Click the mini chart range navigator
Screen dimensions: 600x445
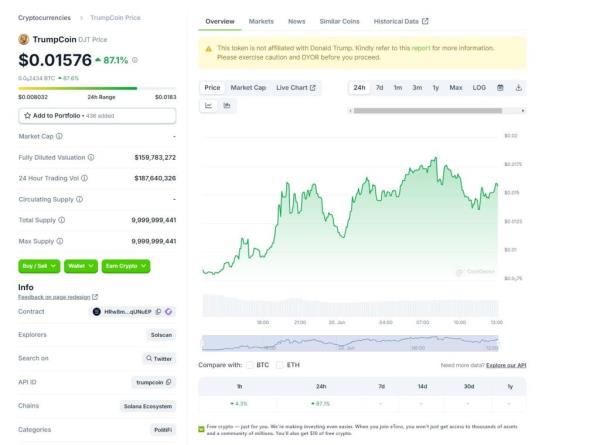pos(350,343)
